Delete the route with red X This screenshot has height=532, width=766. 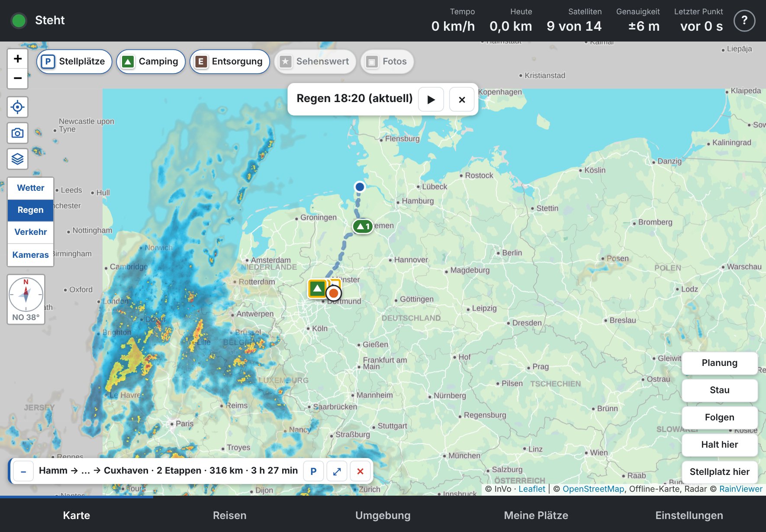coord(360,471)
